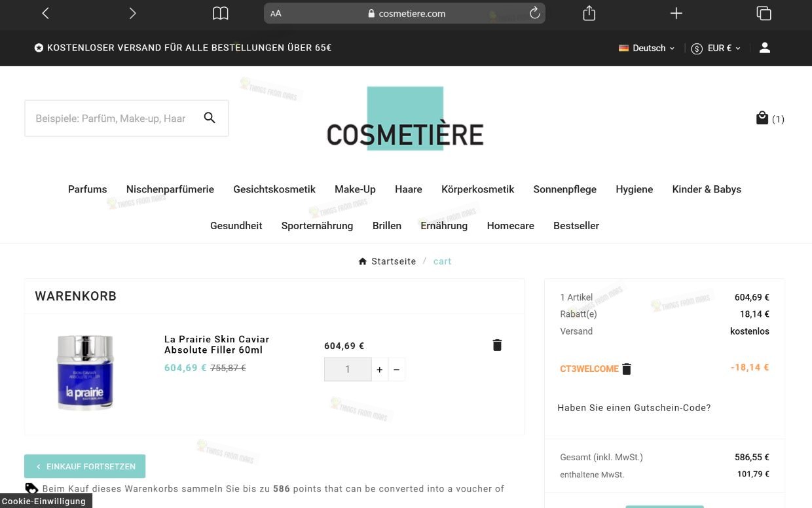
Task: Click the free shipping banner text
Action: (183, 48)
